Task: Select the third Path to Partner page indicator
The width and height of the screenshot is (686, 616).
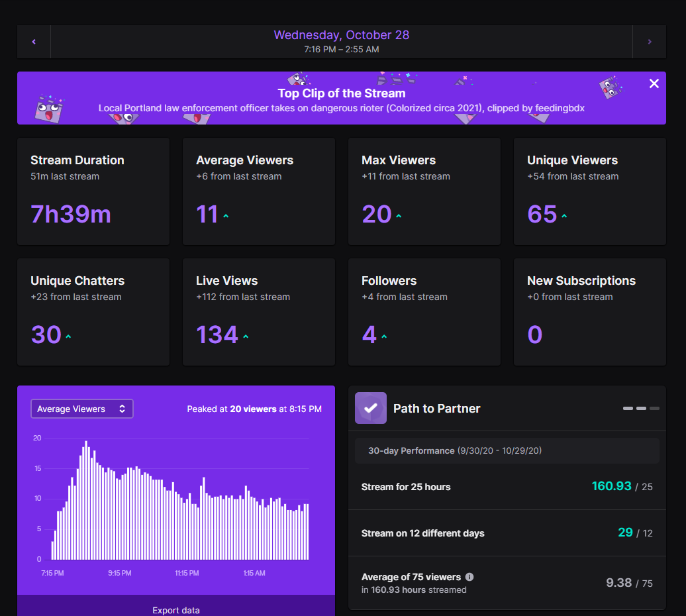Action: pyautogui.click(x=654, y=408)
